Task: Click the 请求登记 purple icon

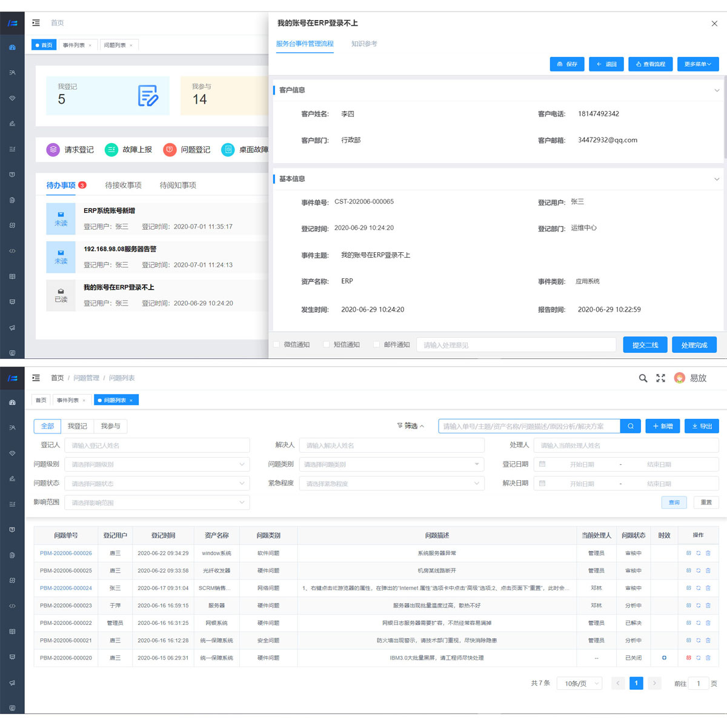Action: (53, 150)
